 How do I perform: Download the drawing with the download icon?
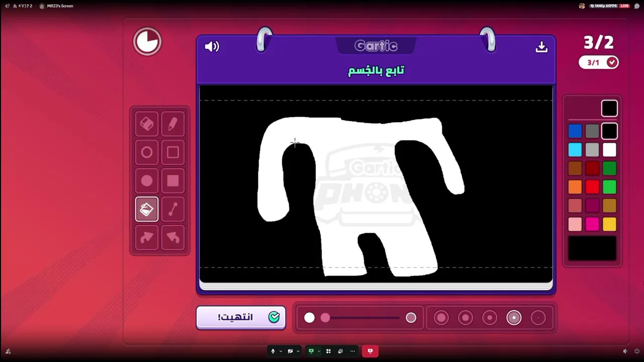(541, 47)
